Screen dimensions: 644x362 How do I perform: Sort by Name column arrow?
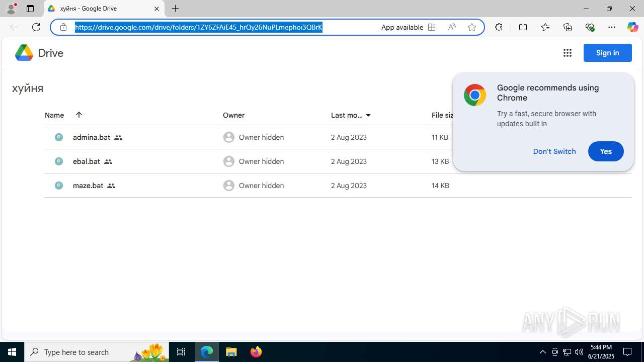[79, 115]
